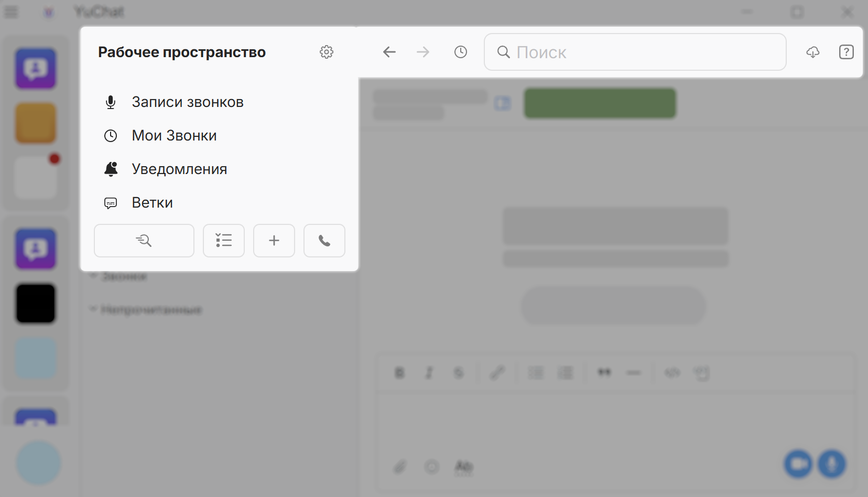Screen dimensions: 868x497
Task: Open Мои Звонки
Action: click(173, 135)
